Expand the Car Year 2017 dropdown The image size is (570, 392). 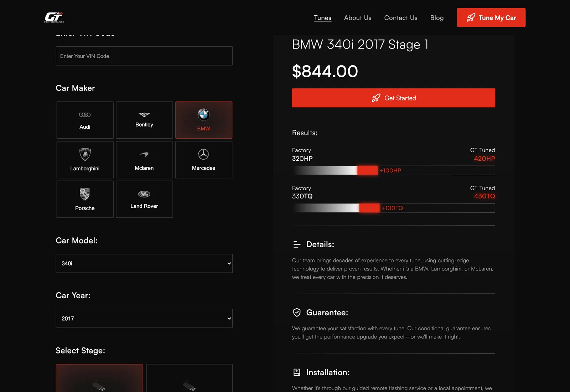tap(144, 318)
